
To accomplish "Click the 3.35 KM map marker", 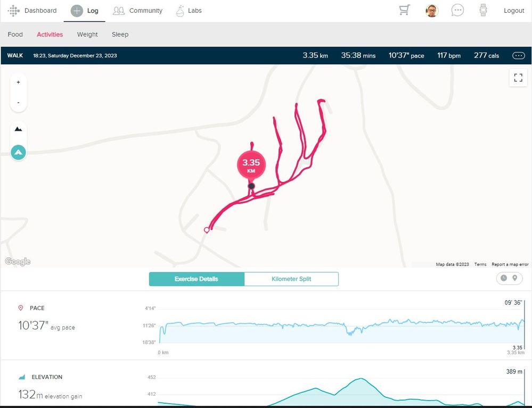I will point(251,165).
